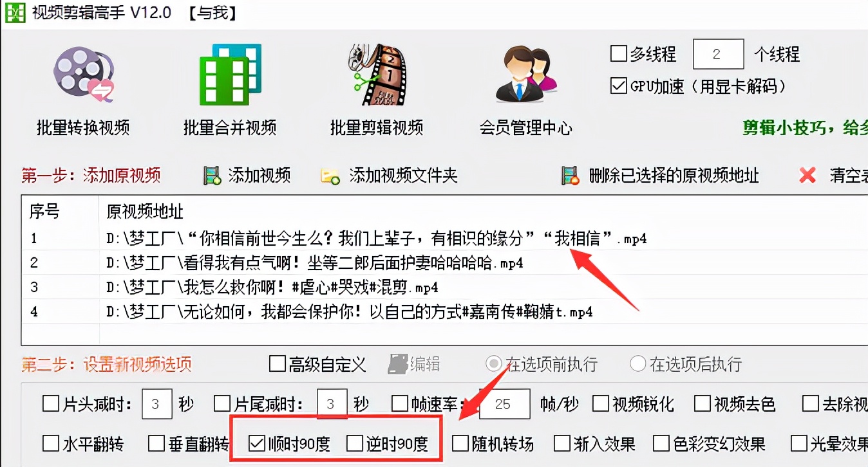Enable the 多线程 checkbox

coord(619,54)
